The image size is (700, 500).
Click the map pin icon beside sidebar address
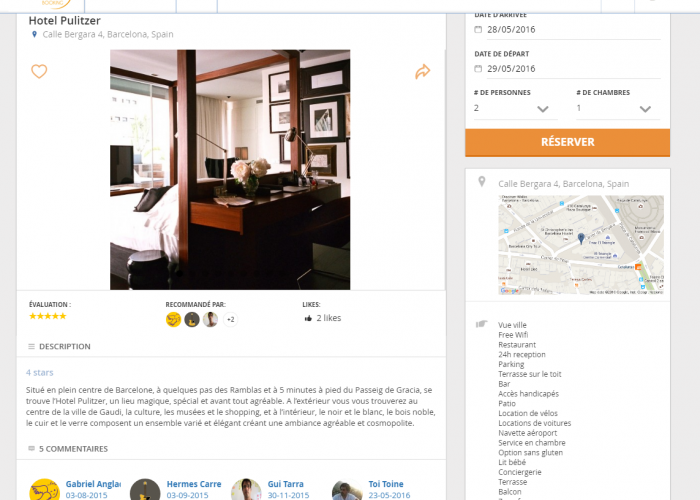click(482, 181)
